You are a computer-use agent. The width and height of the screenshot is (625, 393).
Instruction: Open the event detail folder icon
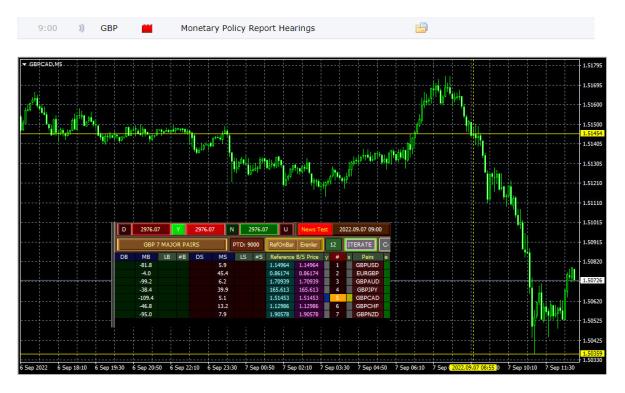[x=422, y=28]
